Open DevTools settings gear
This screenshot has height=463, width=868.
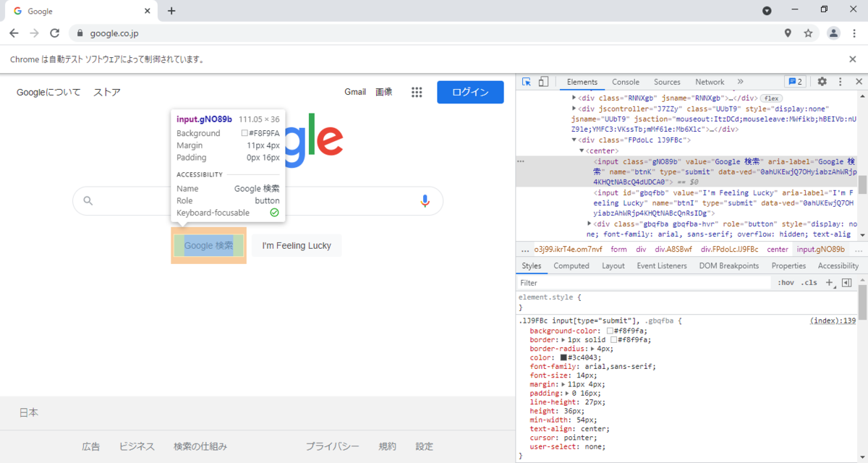[x=822, y=82]
